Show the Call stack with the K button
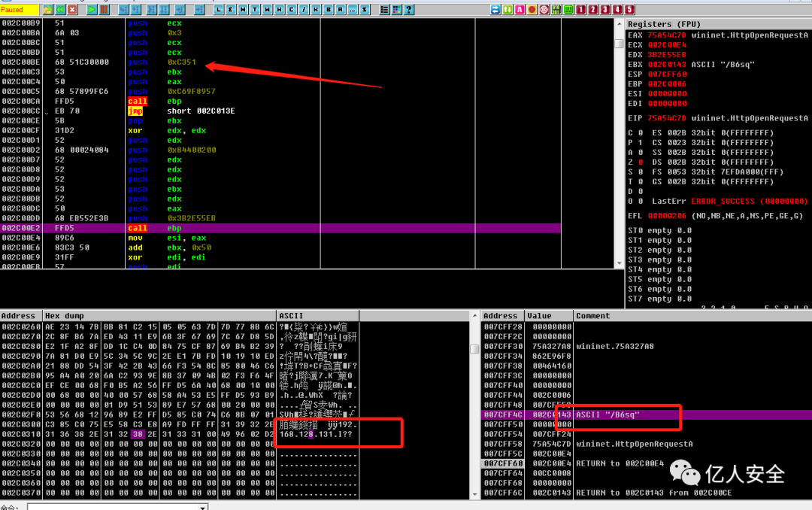Image resolution: width=812 pixels, height=510 pixels. 317,9
